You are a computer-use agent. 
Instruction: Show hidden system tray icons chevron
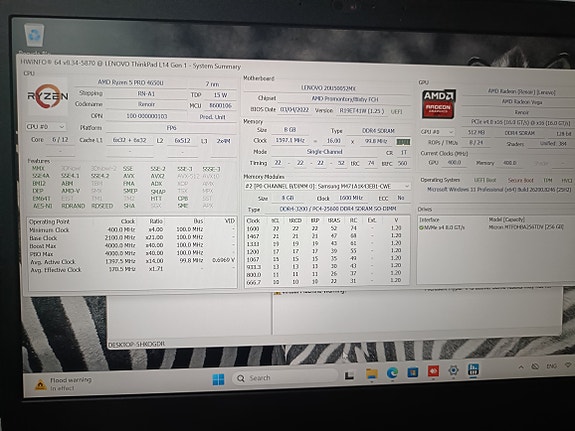[x=521, y=366]
